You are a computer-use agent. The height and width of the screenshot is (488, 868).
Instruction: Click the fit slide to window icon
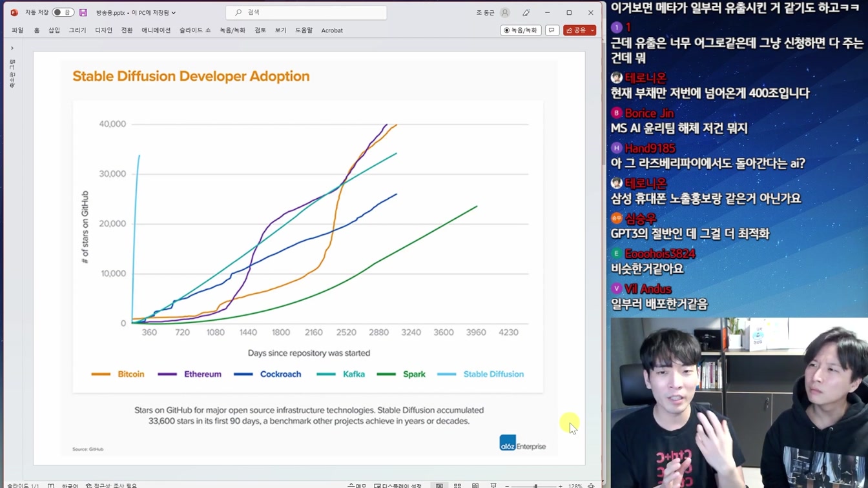(591, 485)
